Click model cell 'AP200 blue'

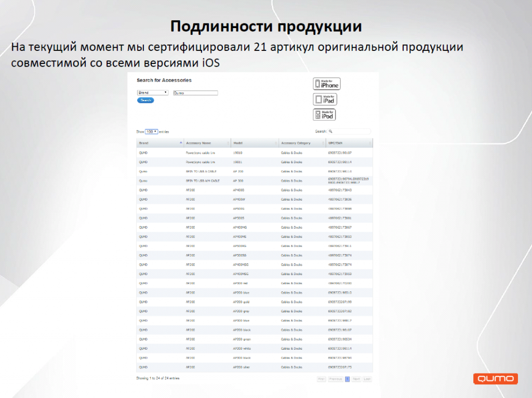pyautogui.click(x=241, y=293)
